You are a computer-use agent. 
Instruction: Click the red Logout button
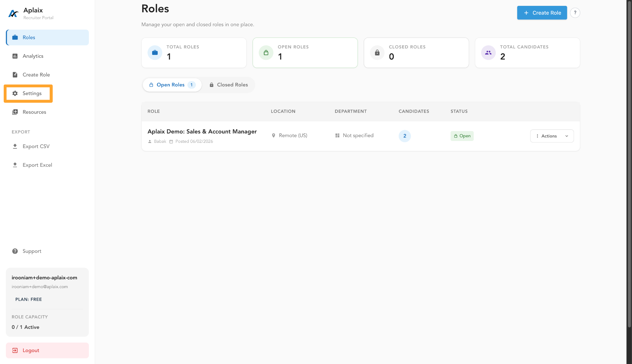click(47, 350)
